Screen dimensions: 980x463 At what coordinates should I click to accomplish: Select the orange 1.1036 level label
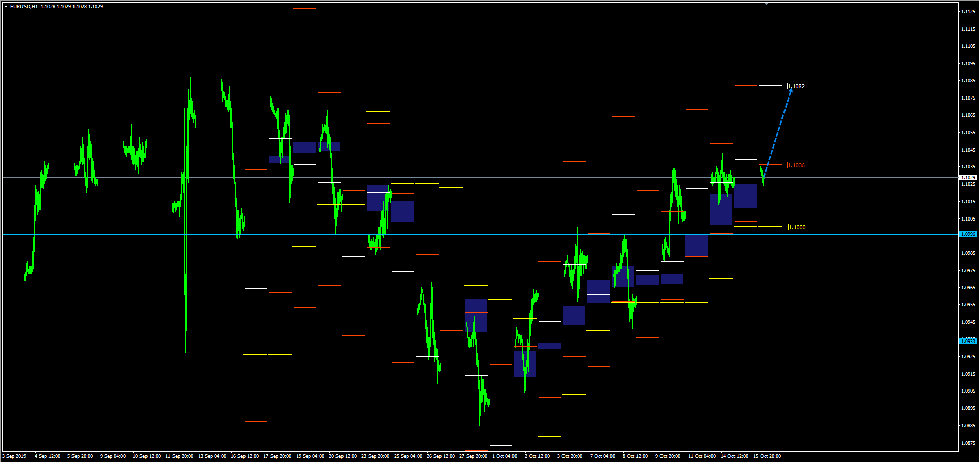coord(796,165)
